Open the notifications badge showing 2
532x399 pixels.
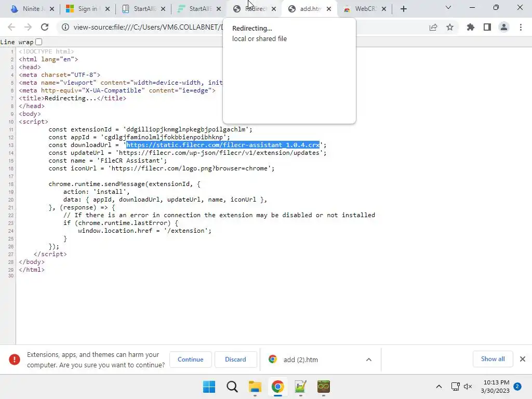(x=517, y=387)
